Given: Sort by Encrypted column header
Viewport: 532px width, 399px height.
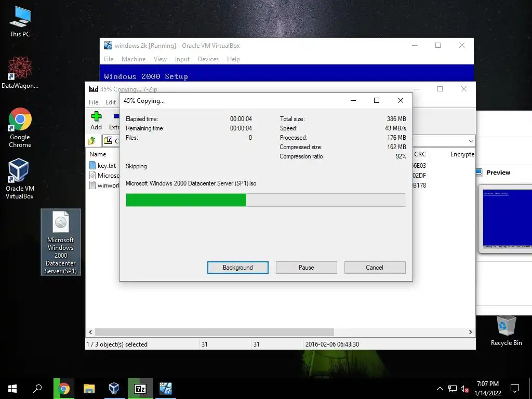Looking at the screenshot, I should [x=462, y=154].
